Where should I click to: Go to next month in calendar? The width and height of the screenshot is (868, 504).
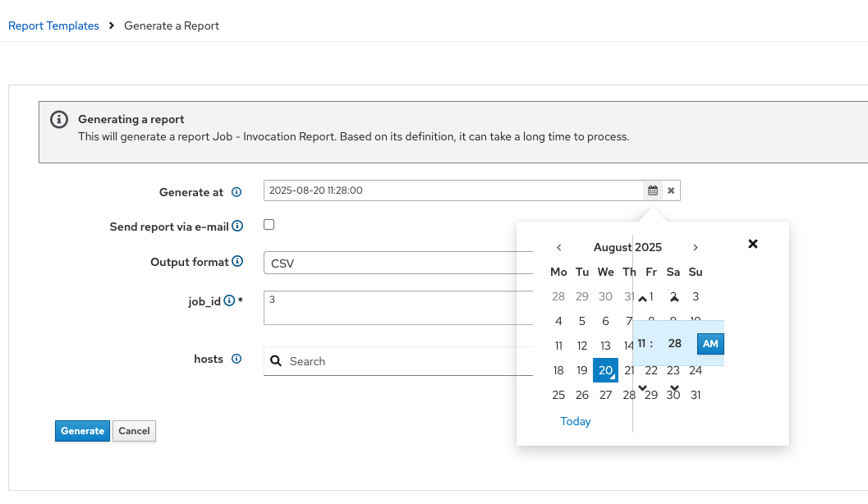click(x=696, y=247)
